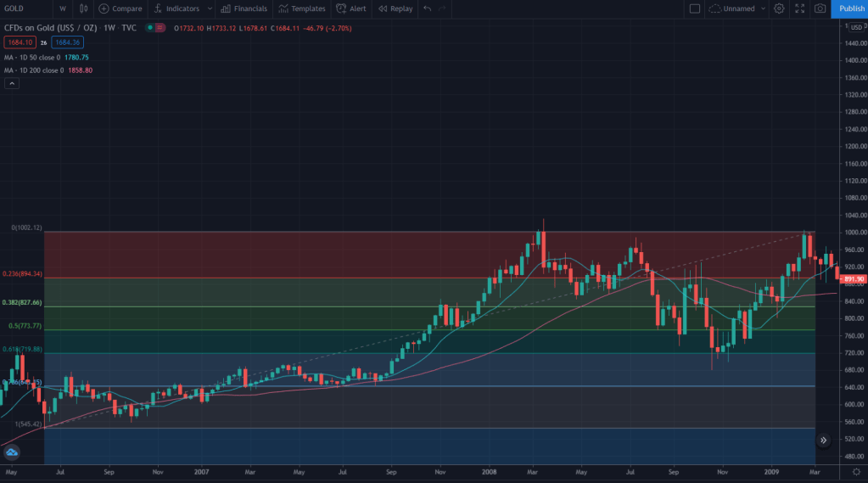Open the layout selection square icon
The width and height of the screenshot is (868, 483).
[695, 8]
